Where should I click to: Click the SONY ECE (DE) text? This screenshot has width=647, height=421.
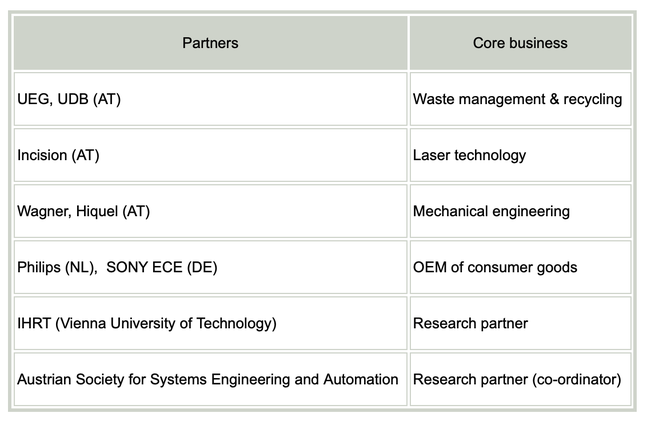(x=162, y=267)
